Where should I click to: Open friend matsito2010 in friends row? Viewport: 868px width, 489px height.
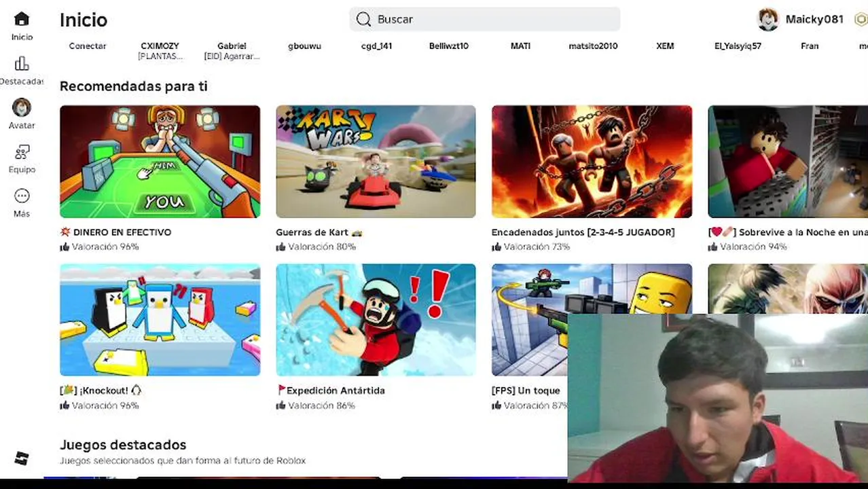click(593, 46)
